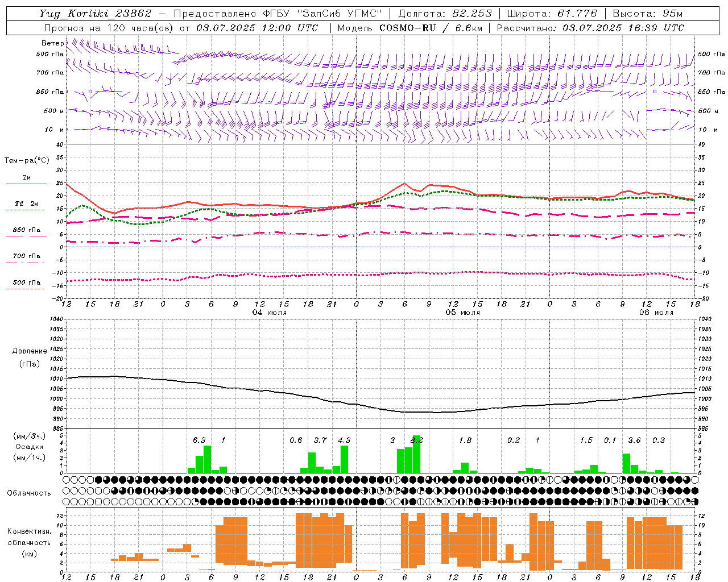Viewport: 728px width, 582px height.
Task: Click the 3.7 precipitation total
Action: (x=320, y=440)
